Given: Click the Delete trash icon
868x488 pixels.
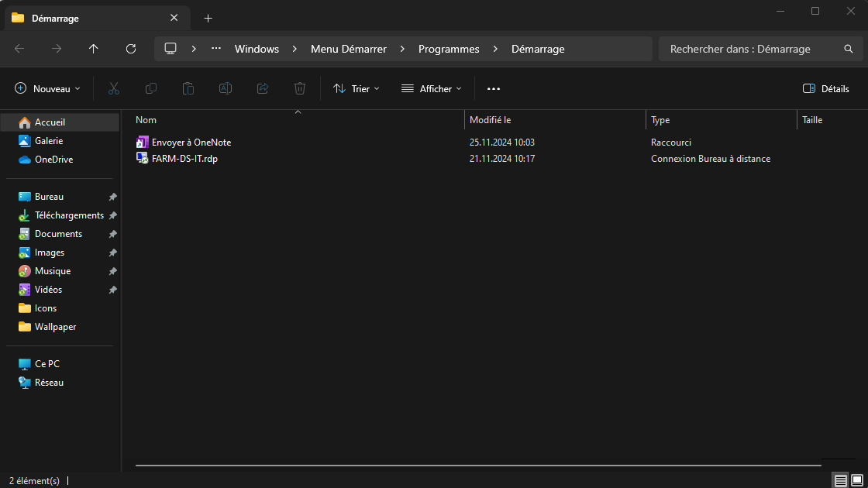Looking at the screenshot, I should [300, 89].
